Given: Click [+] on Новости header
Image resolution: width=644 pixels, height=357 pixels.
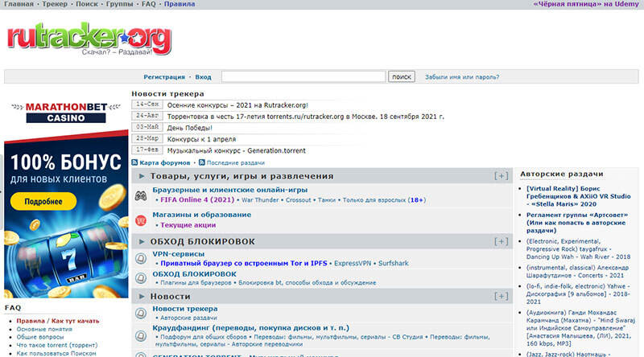Looking at the screenshot, I should pyautogui.click(x=501, y=296).
